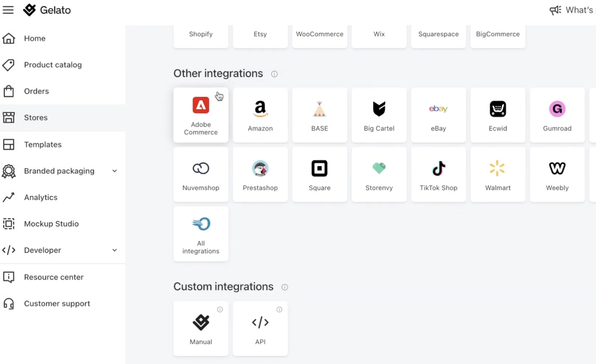Viewport: 596px width, 364px height.
Task: Click the Developer code brackets icon
Action: tap(9, 250)
